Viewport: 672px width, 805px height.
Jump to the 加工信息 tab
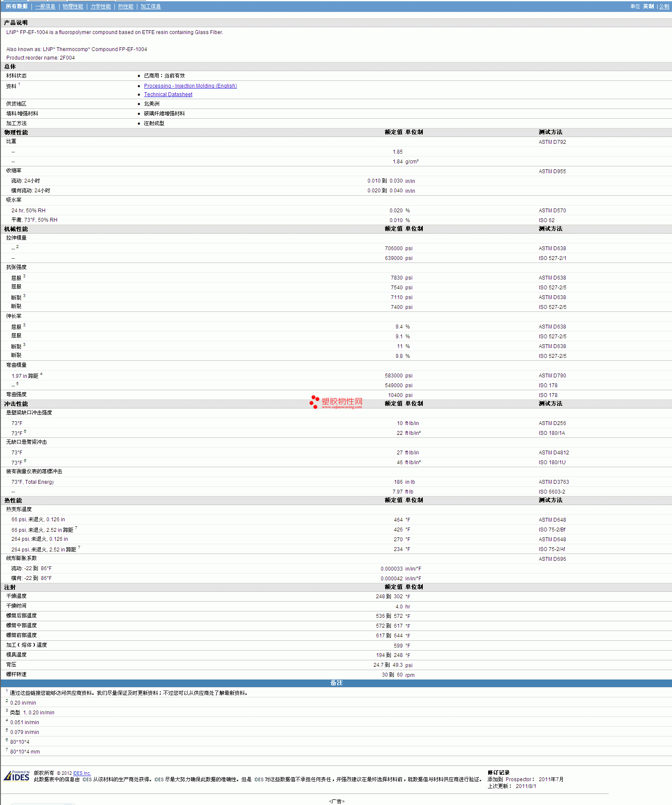(x=151, y=6)
